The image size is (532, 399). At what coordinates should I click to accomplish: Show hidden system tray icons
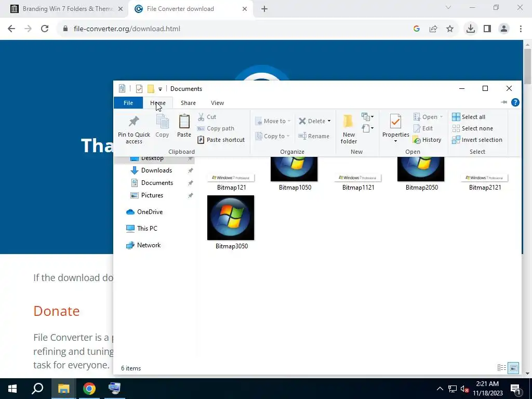click(x=440, y=389)
